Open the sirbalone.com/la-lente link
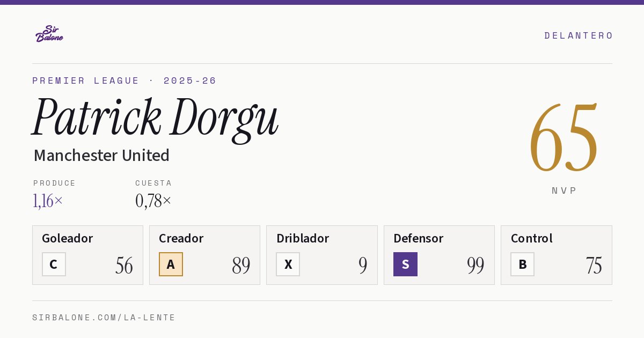The image size is (644, 338). click(104, 318)
